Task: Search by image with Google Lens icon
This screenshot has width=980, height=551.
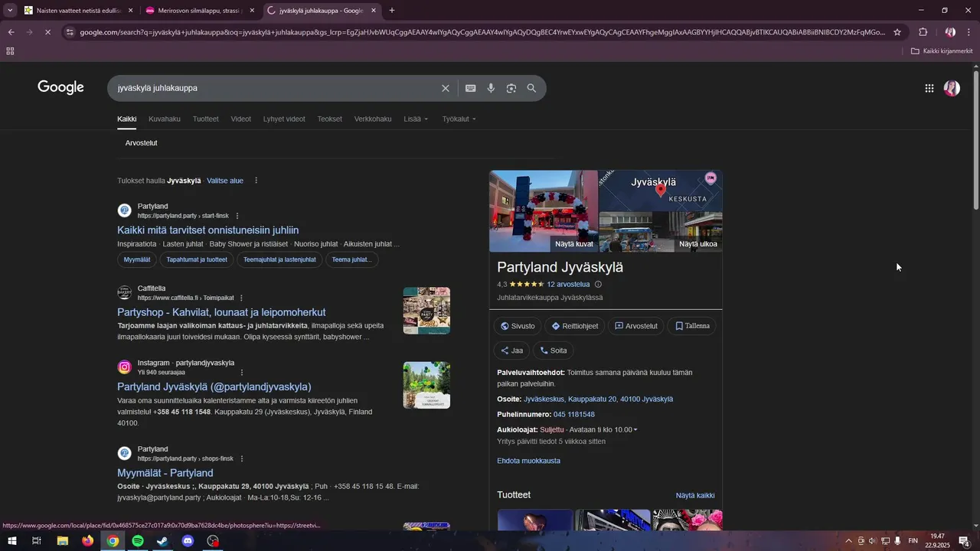Action: (x=511, y=88)
